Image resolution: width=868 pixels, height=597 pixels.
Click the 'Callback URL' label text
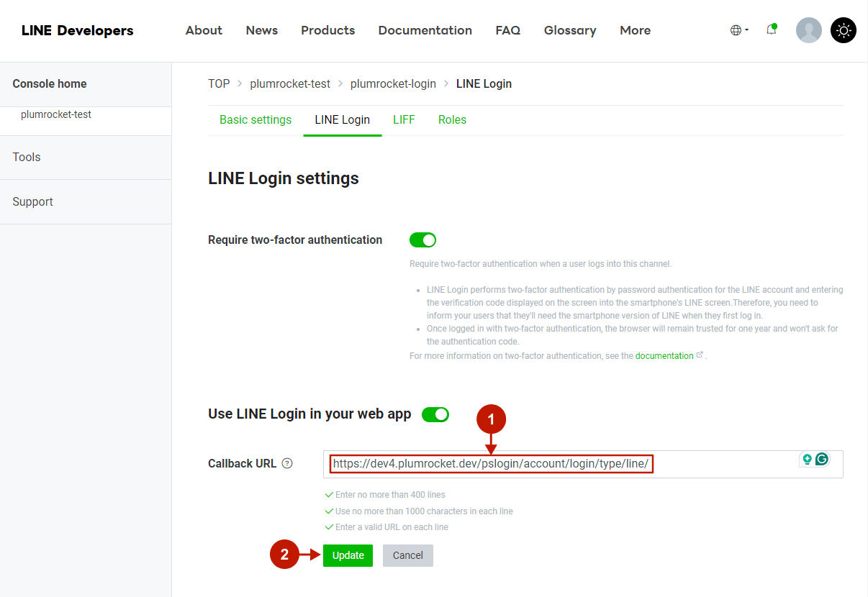tap(242, 464)
